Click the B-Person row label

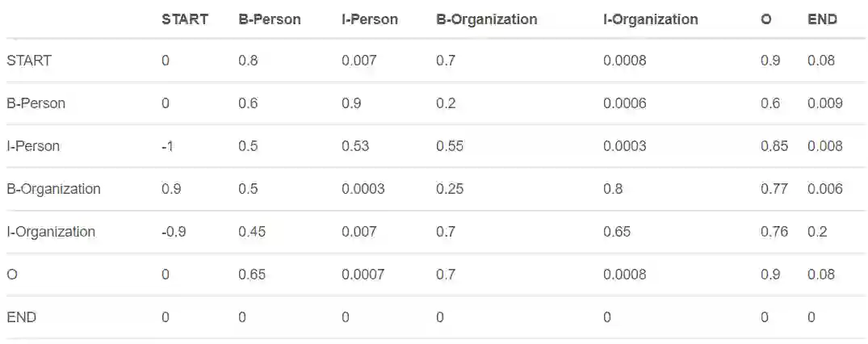point(36,103)
